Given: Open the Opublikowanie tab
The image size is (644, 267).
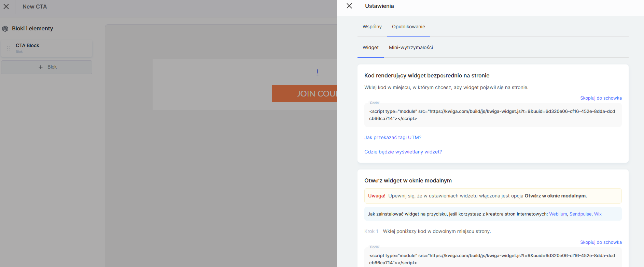Looking at the screenshot, I should pos(408,27).
